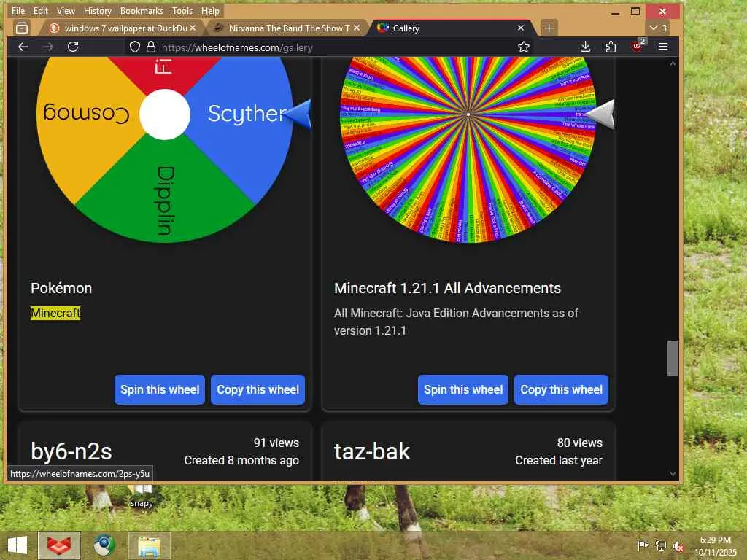Open the Edit menu
Image resolution: width=747 pixels, height=560 pixels.
tap(41, 10)
